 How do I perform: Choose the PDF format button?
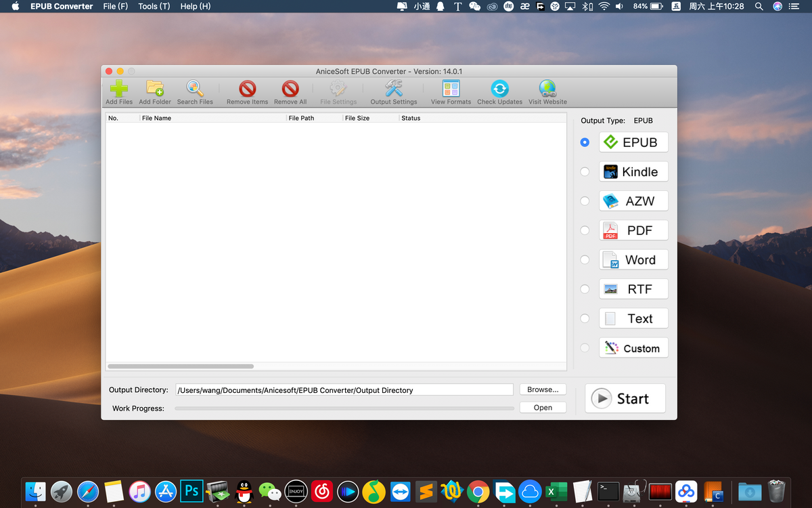633,230
